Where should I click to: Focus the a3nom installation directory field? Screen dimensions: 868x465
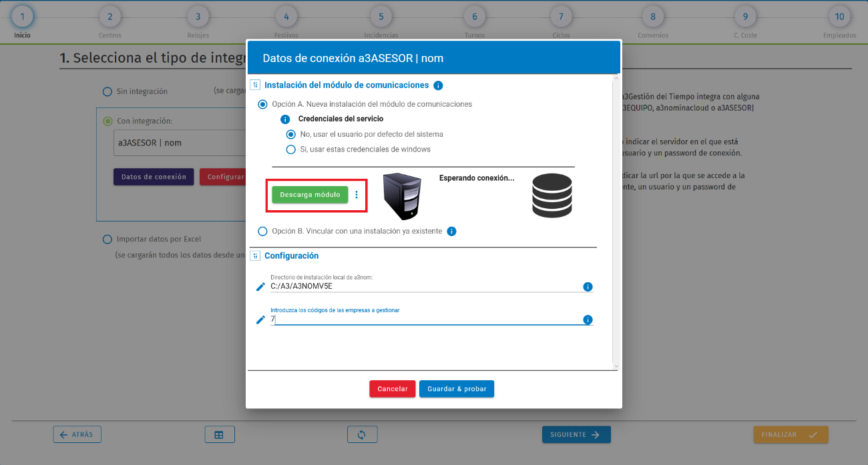pos(426,287)
